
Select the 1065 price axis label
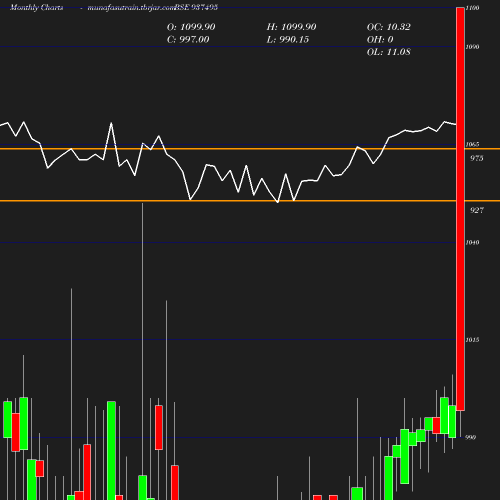[472, 144]
